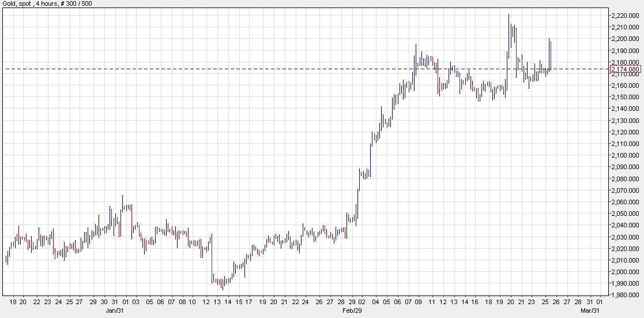Click the 2,190.000 price axis label
644x318 pixels.
point(625,51)
